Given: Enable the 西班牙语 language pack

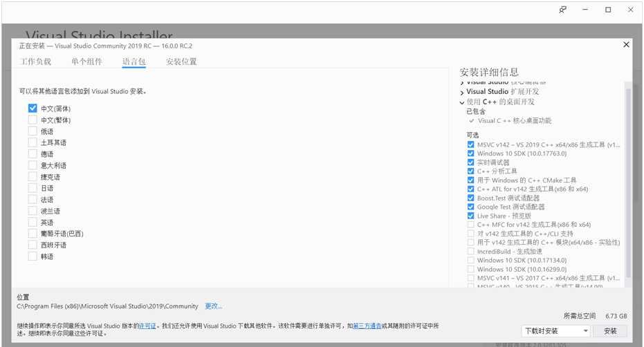Looking at the screenshot, I should [x=33, y=245].
